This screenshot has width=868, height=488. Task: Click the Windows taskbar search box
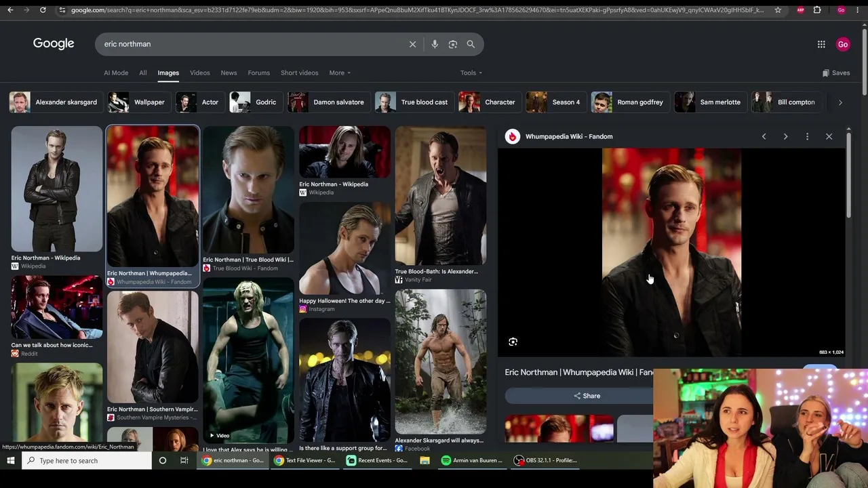tap(87, 461)
